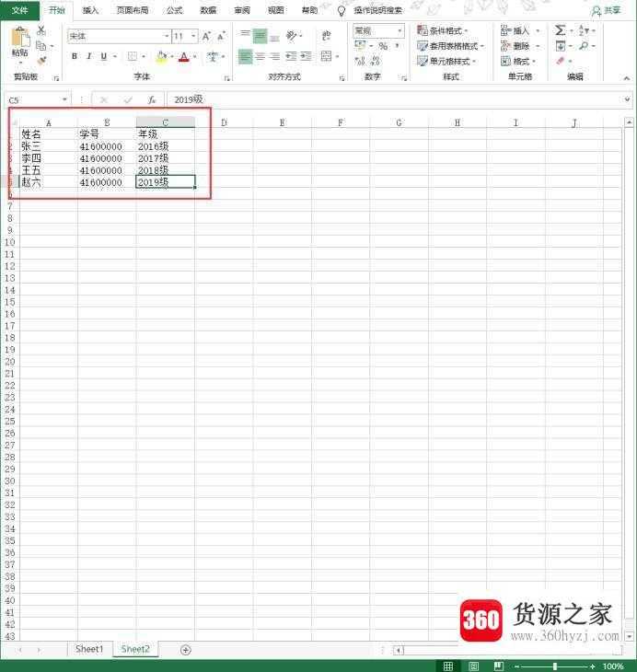637x672 pixels.
Task: Expand the formula bar
Action: coord(627,99)
